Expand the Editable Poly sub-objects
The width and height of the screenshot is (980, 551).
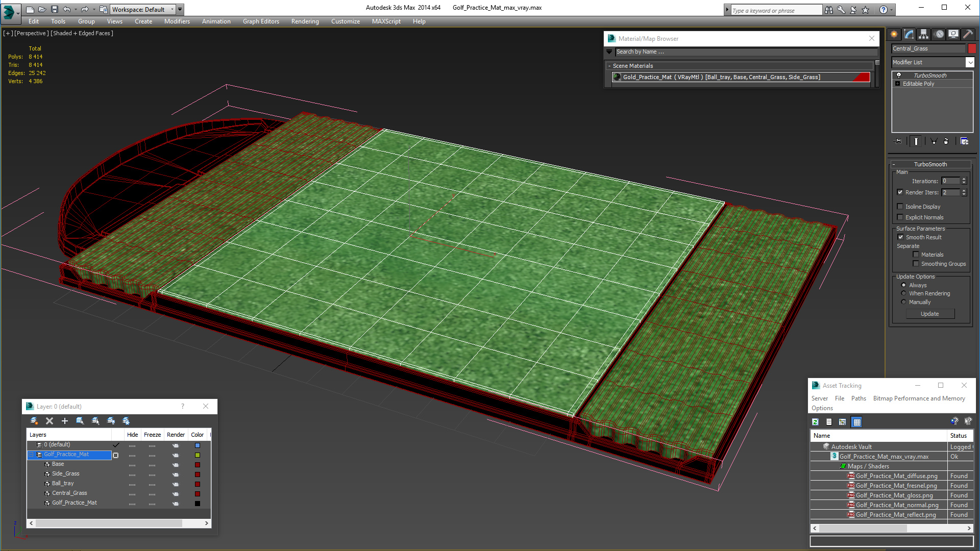(898, 84)
